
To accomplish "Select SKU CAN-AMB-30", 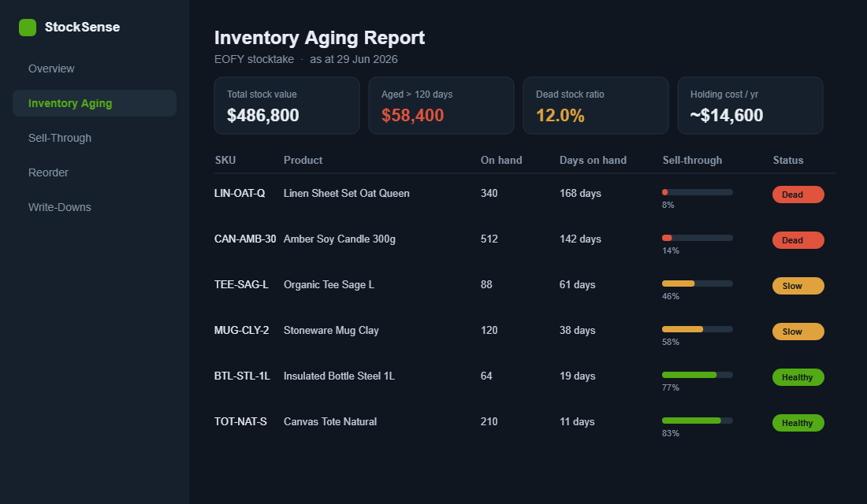I will pos(245,239).
